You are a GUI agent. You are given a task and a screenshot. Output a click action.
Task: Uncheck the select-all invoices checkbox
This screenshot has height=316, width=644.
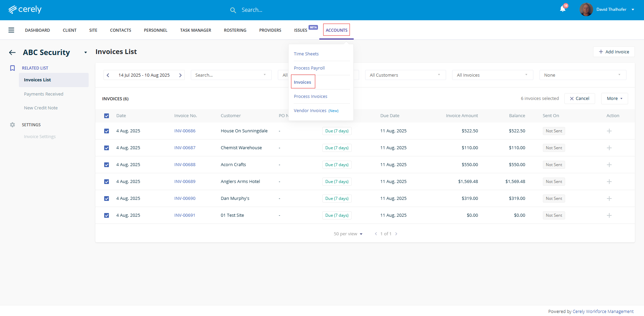[x=107, y=116]
